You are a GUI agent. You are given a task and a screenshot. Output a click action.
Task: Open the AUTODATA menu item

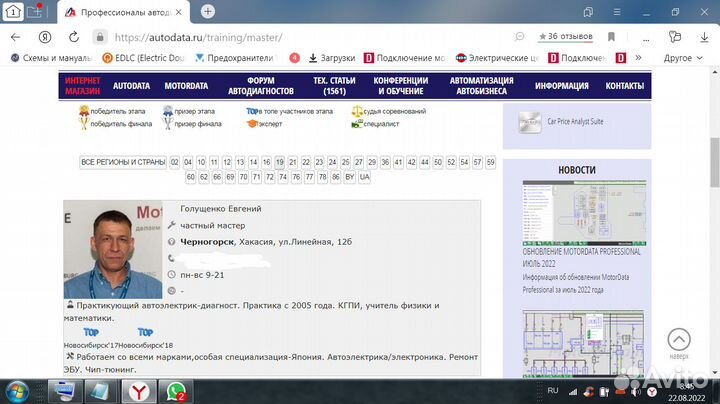click(131, 86)
